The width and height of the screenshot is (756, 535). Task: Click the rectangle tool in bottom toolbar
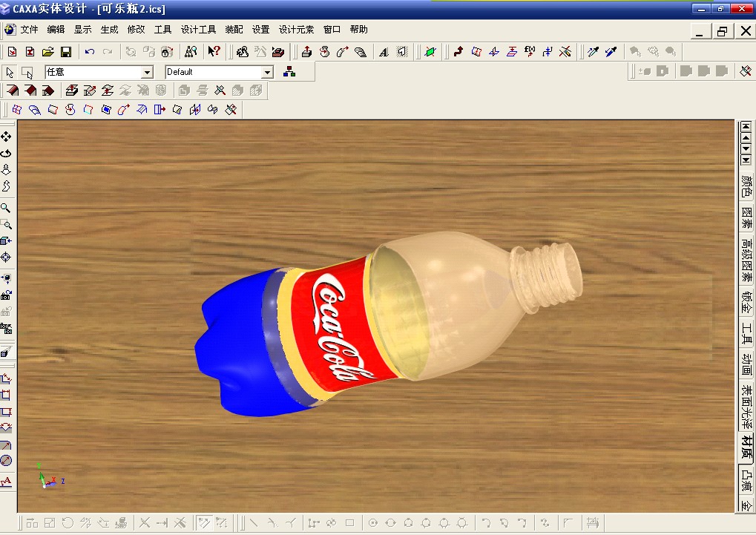pos(350,522)
